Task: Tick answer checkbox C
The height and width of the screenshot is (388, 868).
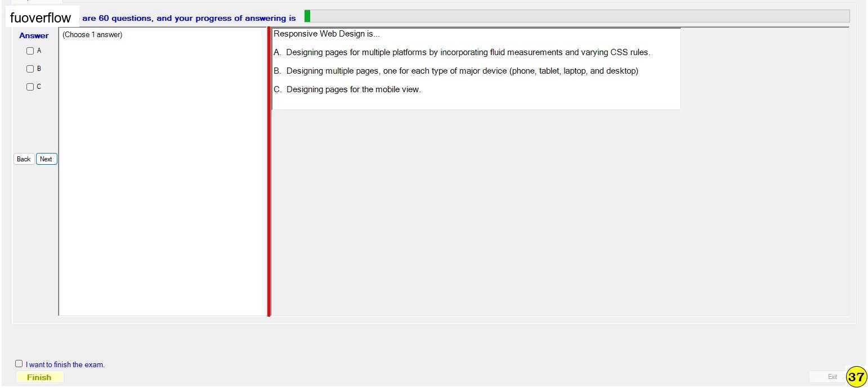Action: coord(30,87)
